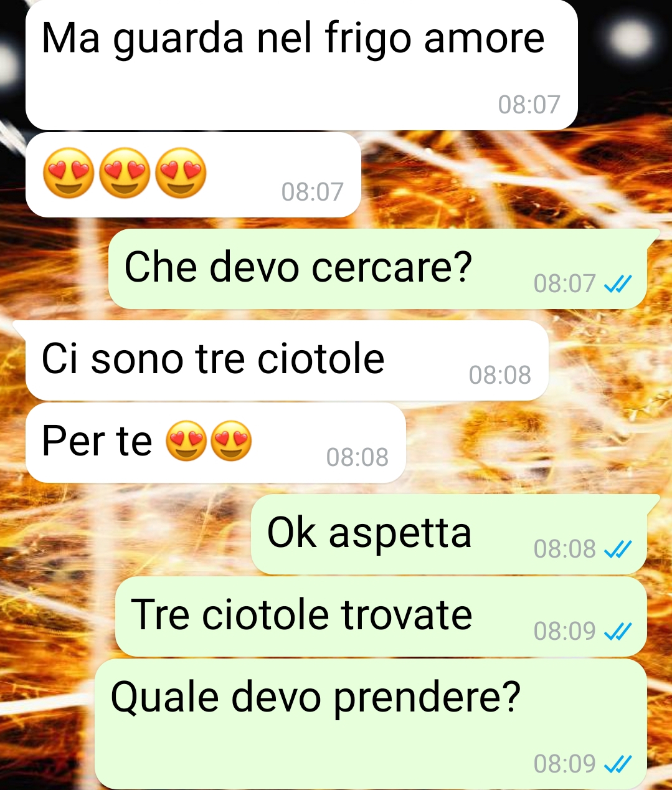Tap the 'Che devo cercare?' sent message
Screen dimensions: 672x790
tap(377, 269)
